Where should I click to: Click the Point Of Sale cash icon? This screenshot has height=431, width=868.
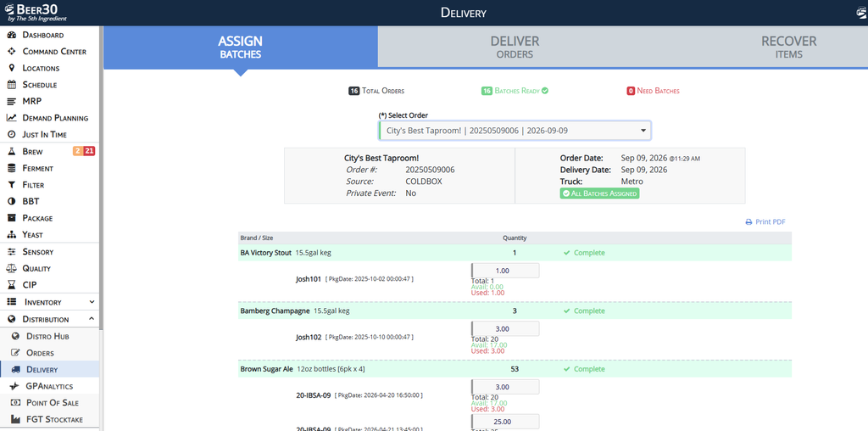[x=15, y=403]
